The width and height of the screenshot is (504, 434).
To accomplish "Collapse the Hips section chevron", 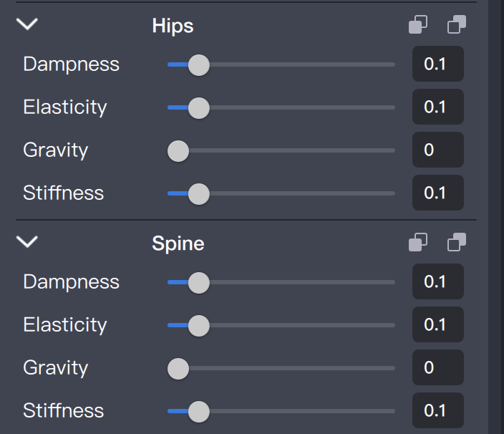I will coord(27,24).
